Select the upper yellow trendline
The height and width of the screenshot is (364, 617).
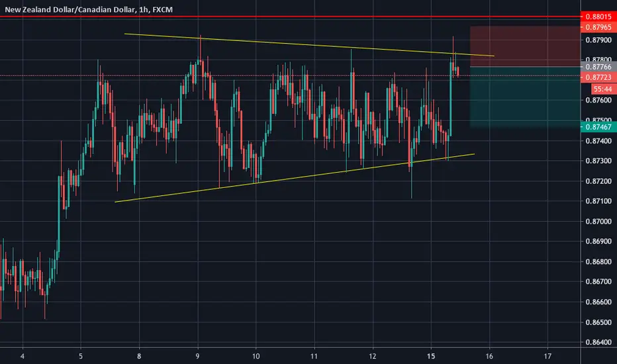click(x=309, y=45)
